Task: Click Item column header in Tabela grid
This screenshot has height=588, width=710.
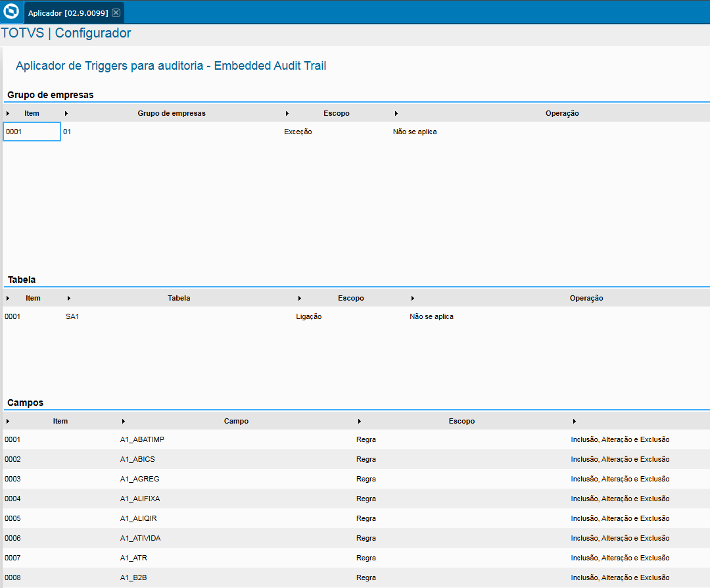Action: pyautogui.click(x=33, y=298)
